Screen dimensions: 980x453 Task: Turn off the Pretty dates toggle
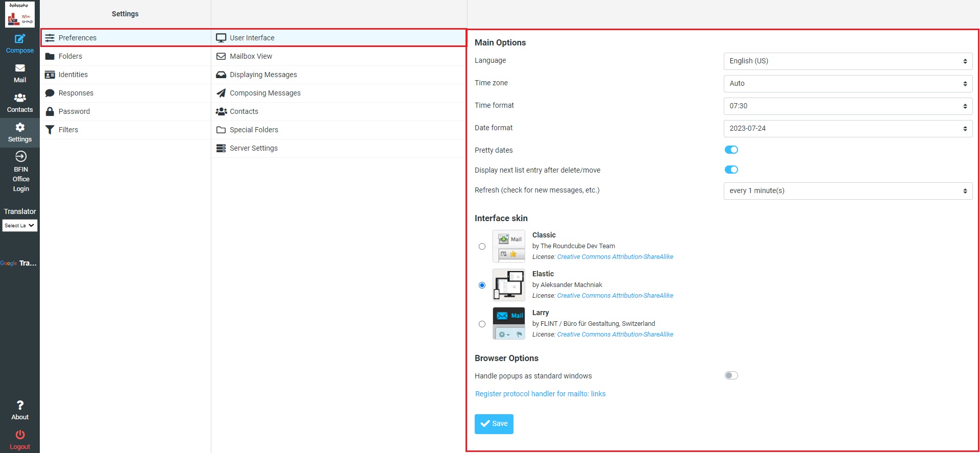coord(731,150)
